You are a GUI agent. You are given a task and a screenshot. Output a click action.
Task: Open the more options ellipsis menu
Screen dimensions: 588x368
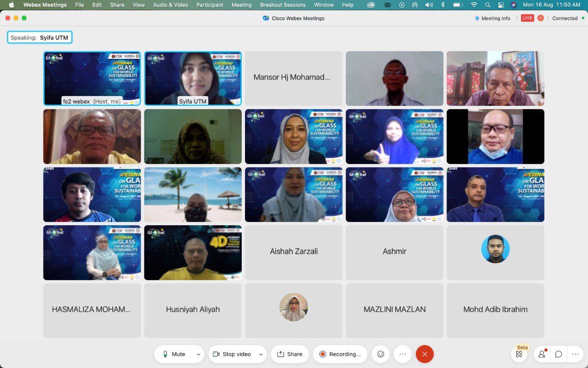pyautogui.click(x=402, y=354)
